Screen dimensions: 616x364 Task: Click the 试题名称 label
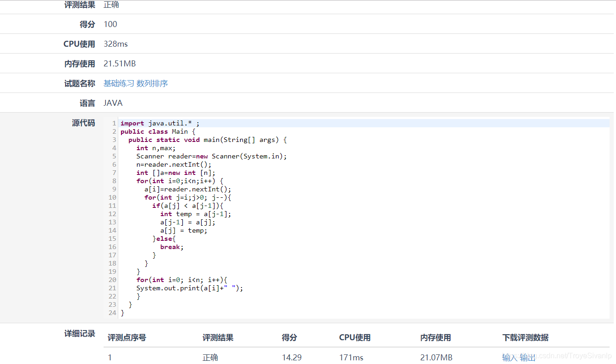[80, 83]
